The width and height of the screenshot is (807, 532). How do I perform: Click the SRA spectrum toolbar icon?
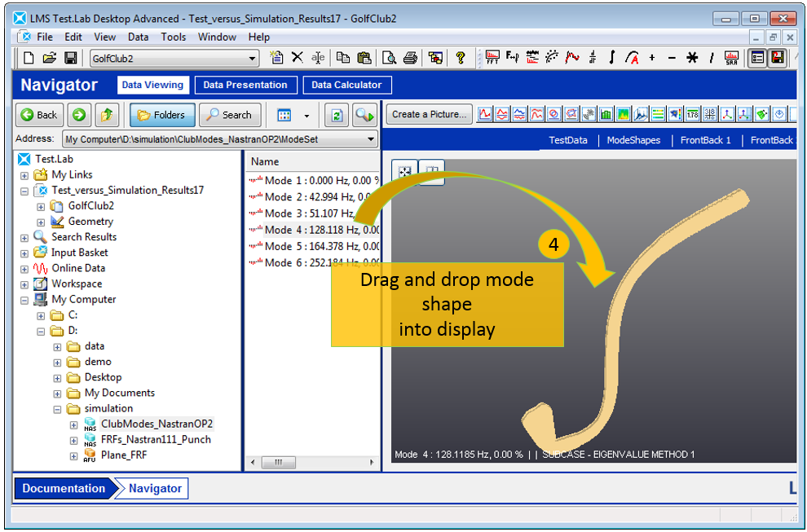[732, 58]
